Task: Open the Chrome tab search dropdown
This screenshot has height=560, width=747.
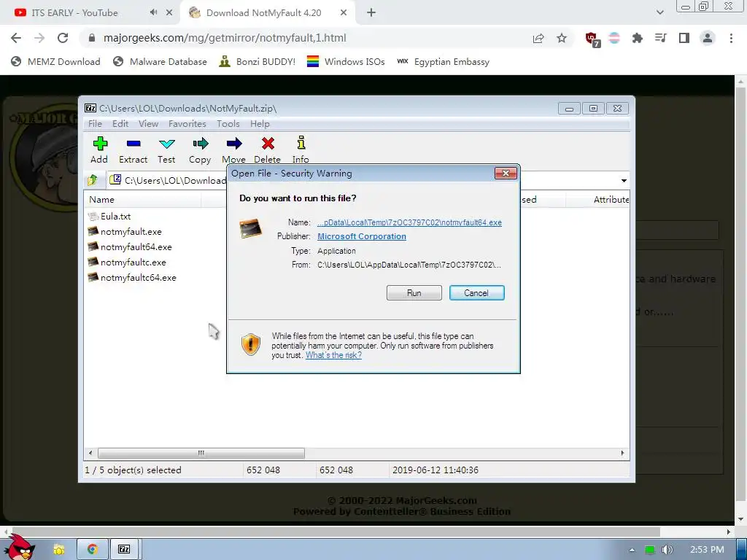Action: click(659, 12)
